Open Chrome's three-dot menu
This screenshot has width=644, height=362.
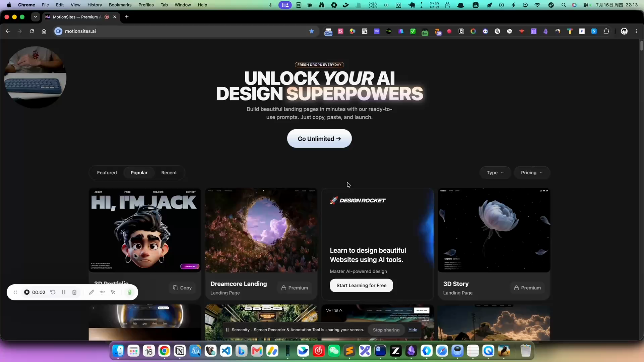click(x=636, y=31)
